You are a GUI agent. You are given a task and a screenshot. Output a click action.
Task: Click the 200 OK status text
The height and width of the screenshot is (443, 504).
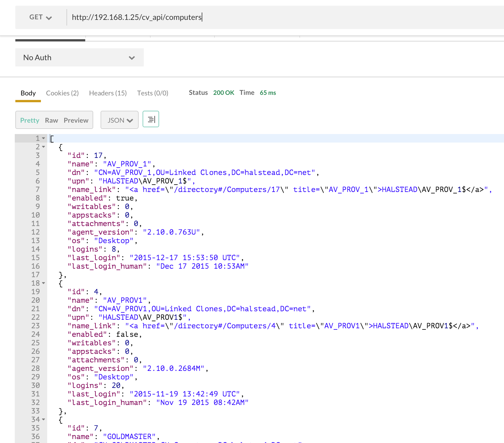pos(224,93)
